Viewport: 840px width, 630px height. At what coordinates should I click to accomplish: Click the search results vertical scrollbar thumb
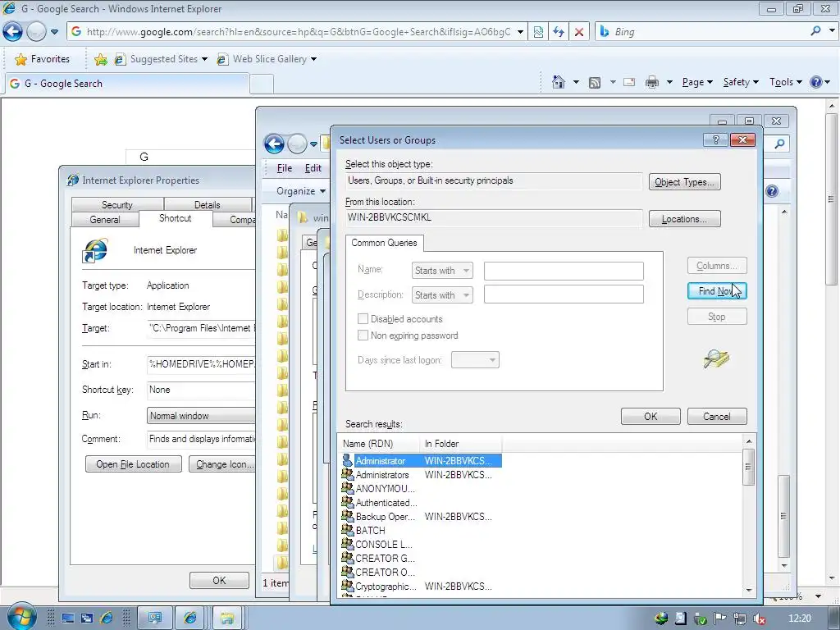tap(748, 467)
